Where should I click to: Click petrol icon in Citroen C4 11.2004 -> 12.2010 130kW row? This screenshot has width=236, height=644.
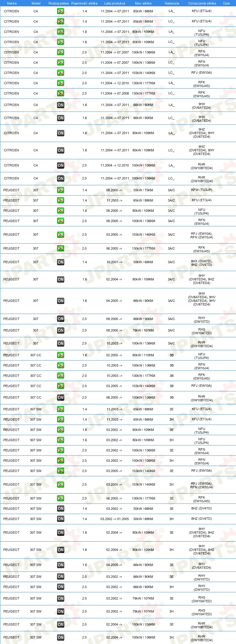click(x=61, y=83)
